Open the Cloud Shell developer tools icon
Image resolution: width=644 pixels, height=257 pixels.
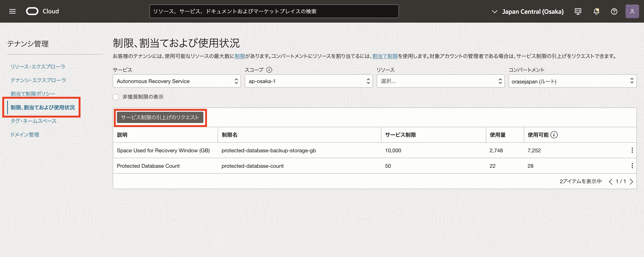pos(578,11)
